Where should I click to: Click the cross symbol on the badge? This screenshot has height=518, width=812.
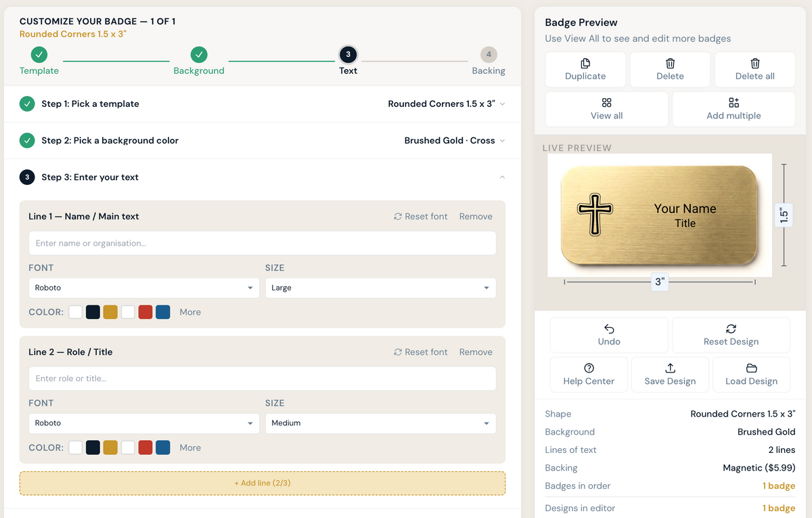tap(595, 215)
